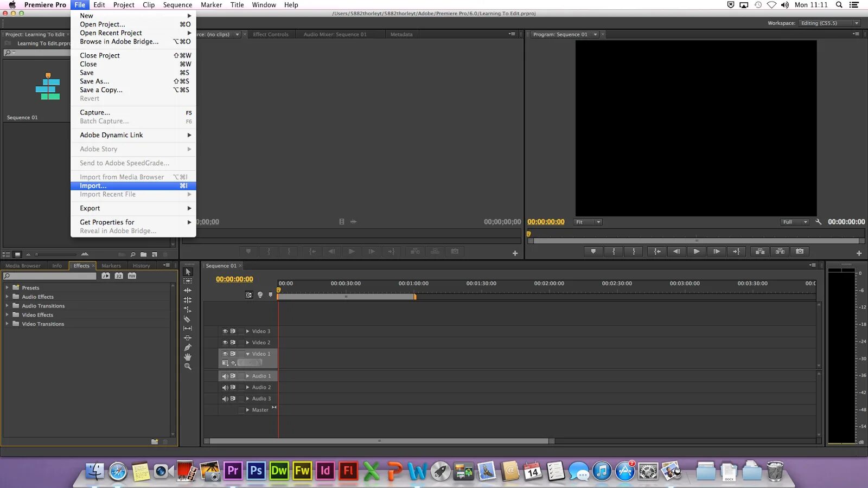Toggle Video 2 track visibility eye
868x488 pixels.
click(225, 343)
